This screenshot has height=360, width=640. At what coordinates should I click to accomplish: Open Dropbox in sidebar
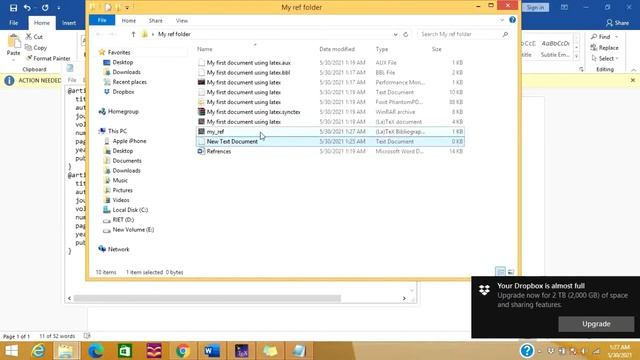pyautogui.click(x=123, y=92)
